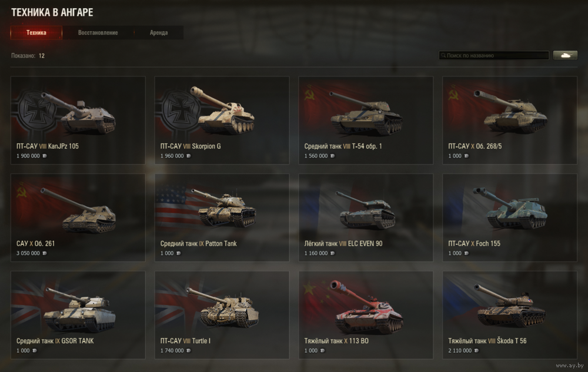This screenshot has width=588, height=372.
Task: Click credits icon beside 1 740 000
Action: 189,351
